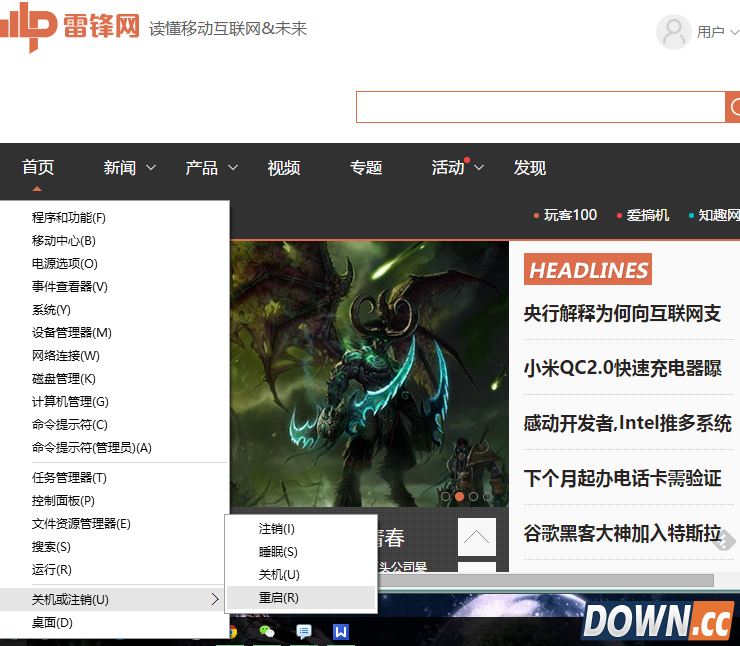Select the first carousel dot

pos(445,496)
